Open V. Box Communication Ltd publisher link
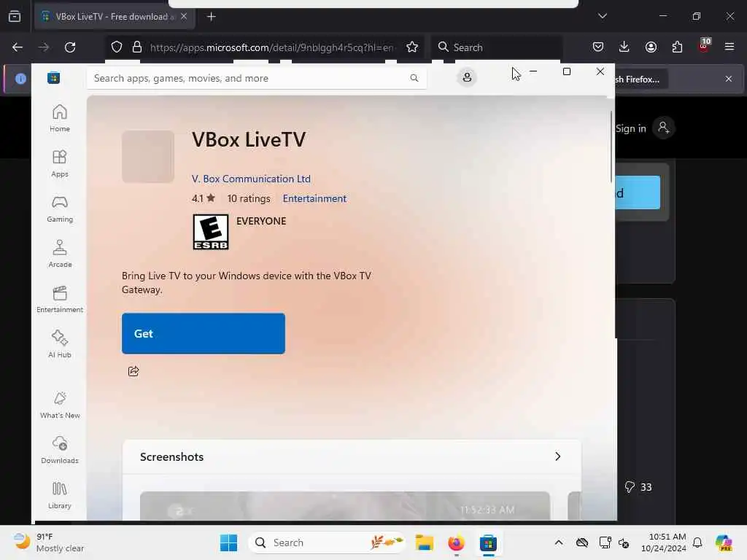 (x=251, y=179)
